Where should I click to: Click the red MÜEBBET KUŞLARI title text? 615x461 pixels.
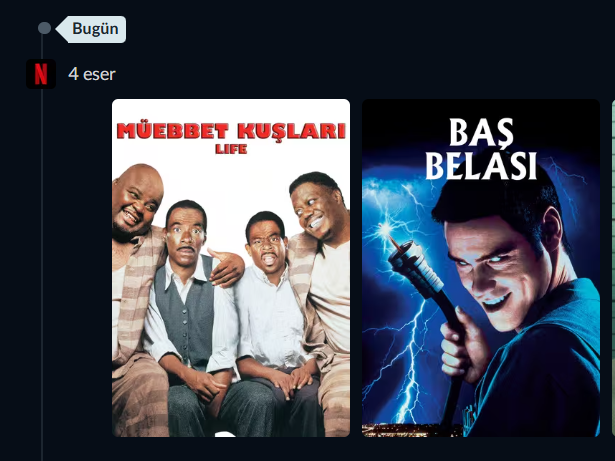pos(231,131)
